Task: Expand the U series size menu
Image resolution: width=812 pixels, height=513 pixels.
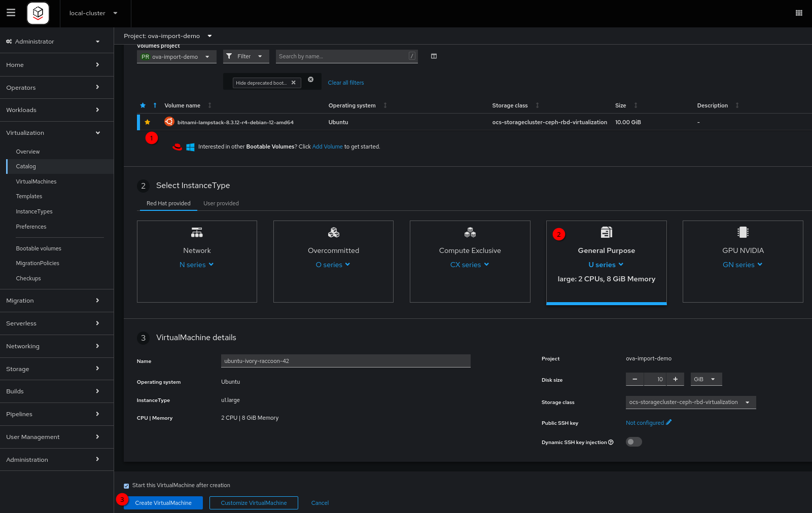Action: pyautogui.click(x=606, y=265)
